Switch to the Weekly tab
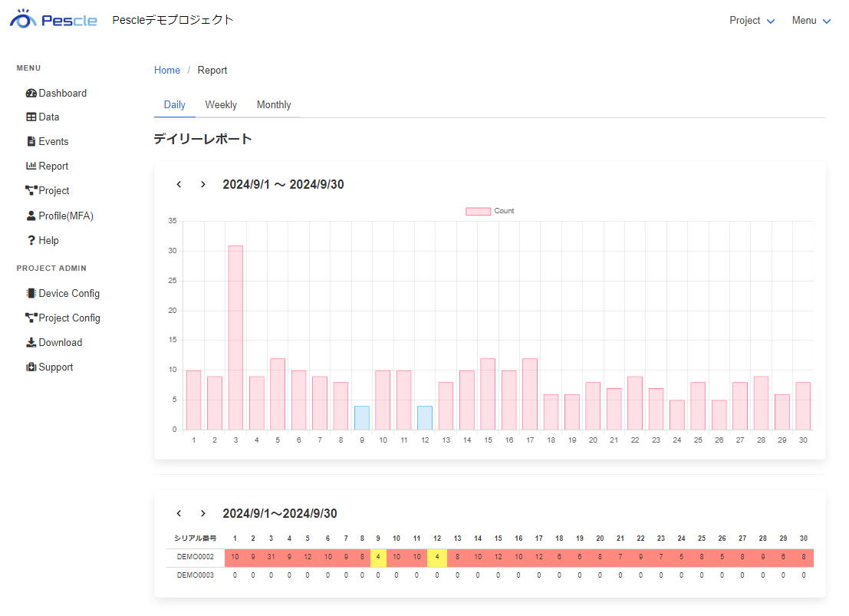 (221, 105)
